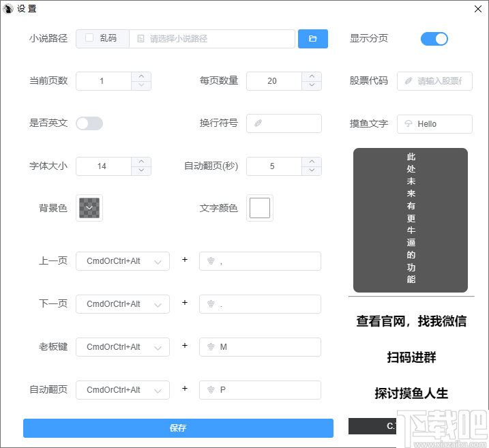Increase 每页数量 with up arrow
The height and width of the screenshot is (448, 489).
pos(312,76)
